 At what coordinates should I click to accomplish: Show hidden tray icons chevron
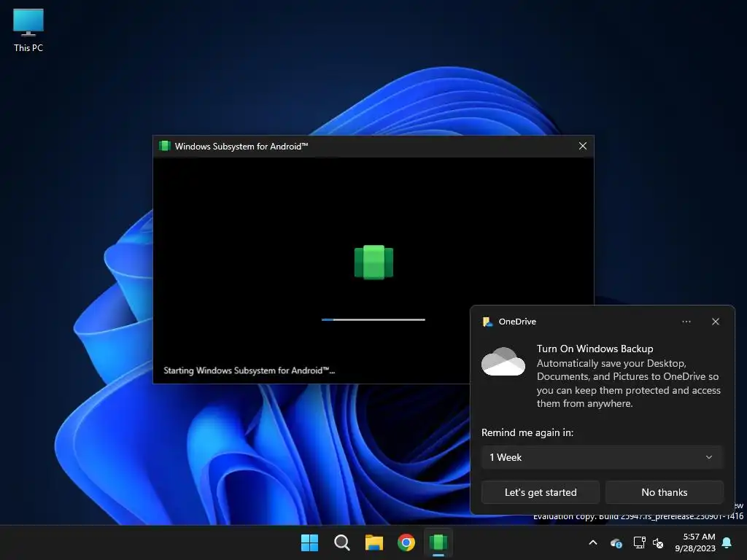[x=593, y=542]
